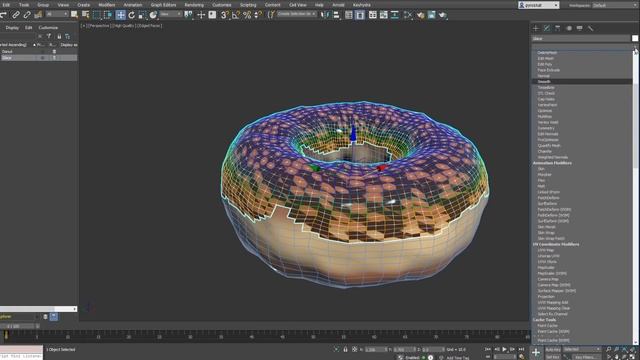Open Select by Name dialog
This screenshot has width=640, height=360.
coord(85,15)
